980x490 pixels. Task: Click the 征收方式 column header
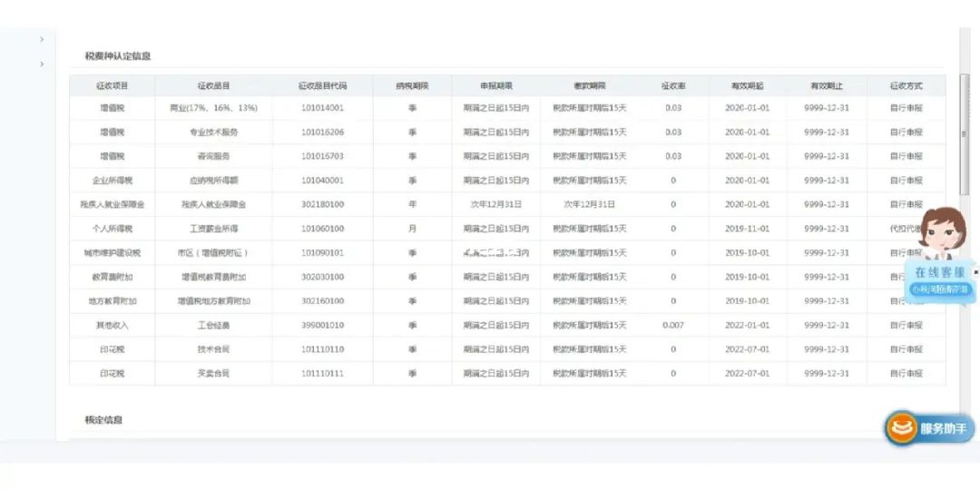[x=906, y=86]
